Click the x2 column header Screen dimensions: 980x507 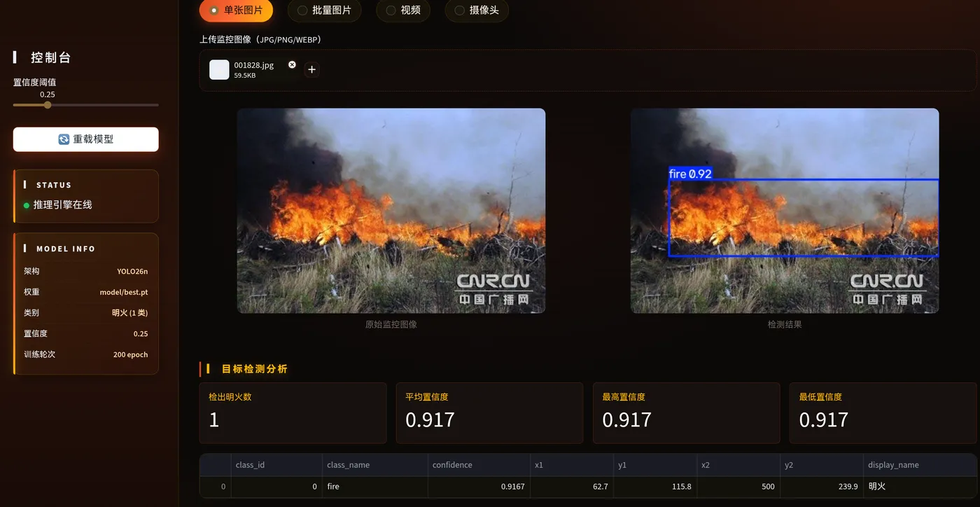pyautogui.click(x=738, y=465)
